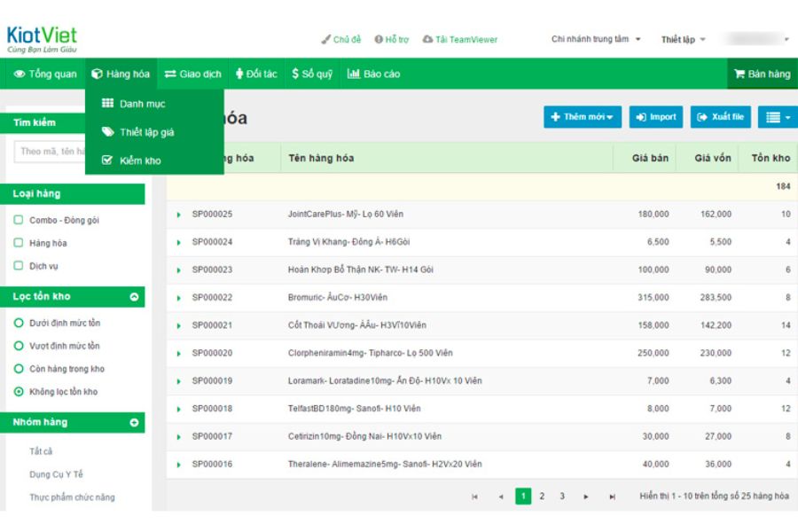798x532 pixels.
Task: Click the eye icon of Tổng quan
Action: click(20, 74)
